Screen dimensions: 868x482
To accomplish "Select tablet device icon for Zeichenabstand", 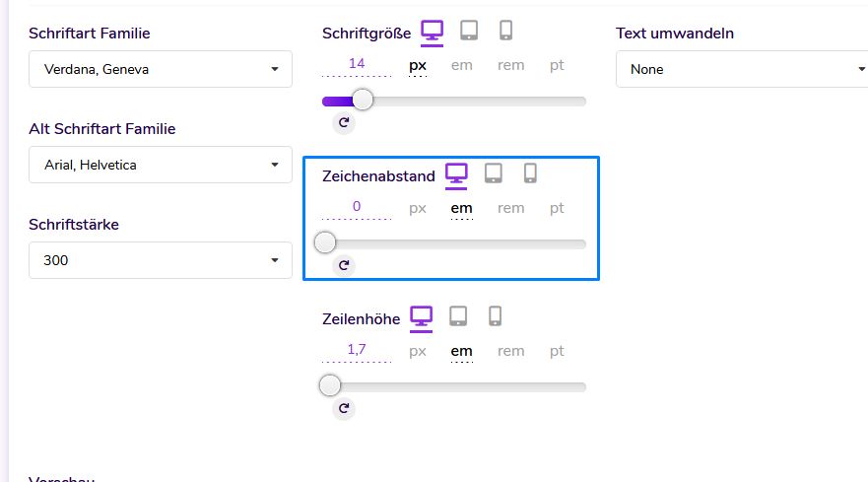I will point(494,174).
